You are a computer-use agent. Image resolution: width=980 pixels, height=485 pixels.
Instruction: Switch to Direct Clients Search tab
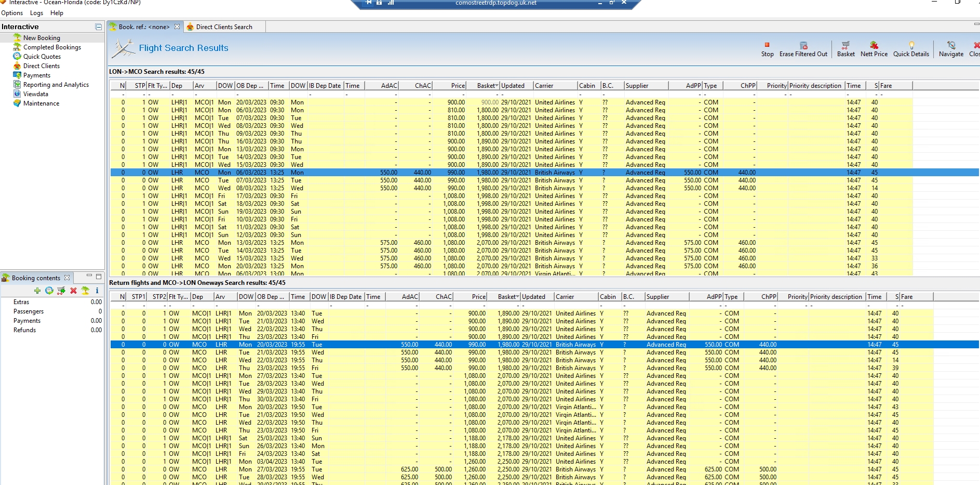(x=224, y=27)
